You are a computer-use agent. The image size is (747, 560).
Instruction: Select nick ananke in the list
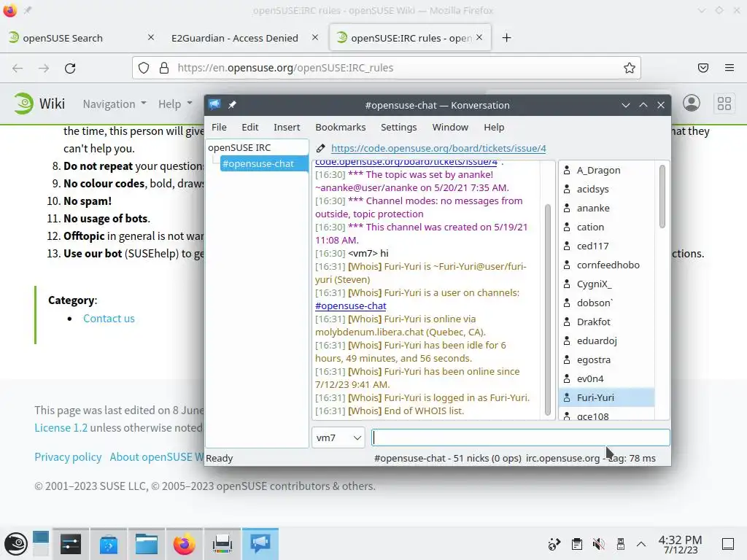(x=593, y=208)
